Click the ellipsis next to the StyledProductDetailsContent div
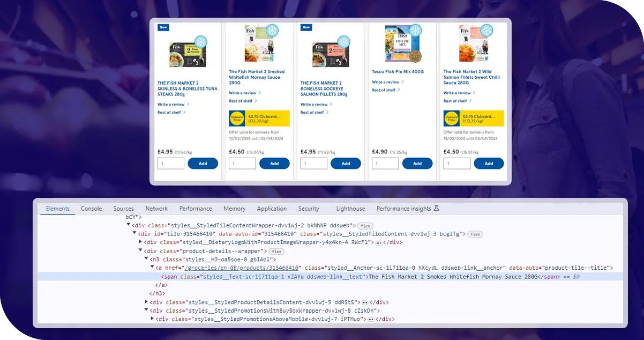644x340 pixels. click(365, 302)
